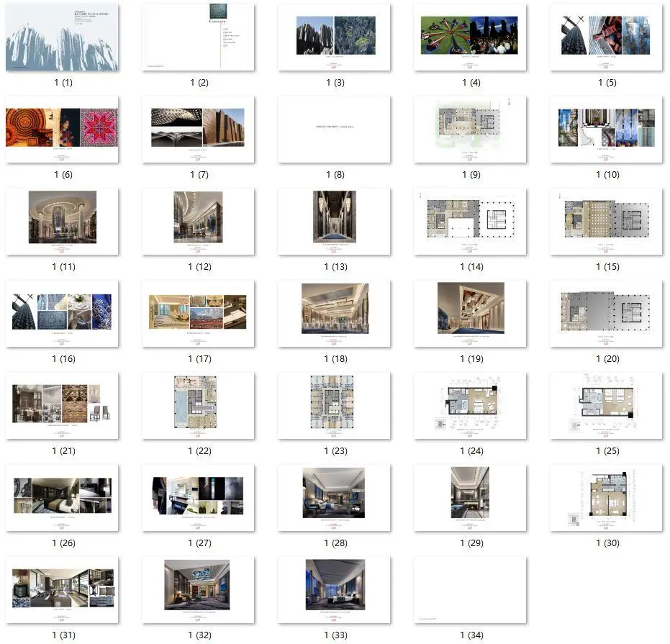670x644 pixels.
Task: Open the guestroom layout plan 1 (24)
Action: (469, 405)
